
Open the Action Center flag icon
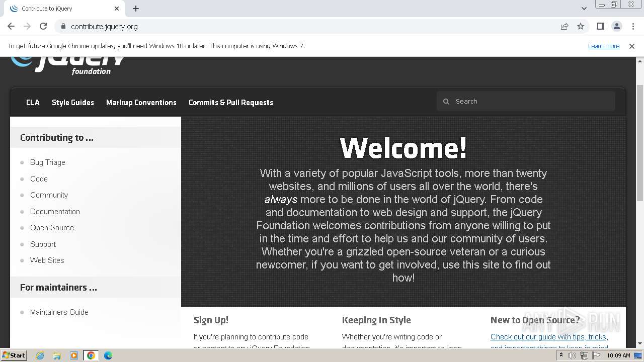point(596,355)
